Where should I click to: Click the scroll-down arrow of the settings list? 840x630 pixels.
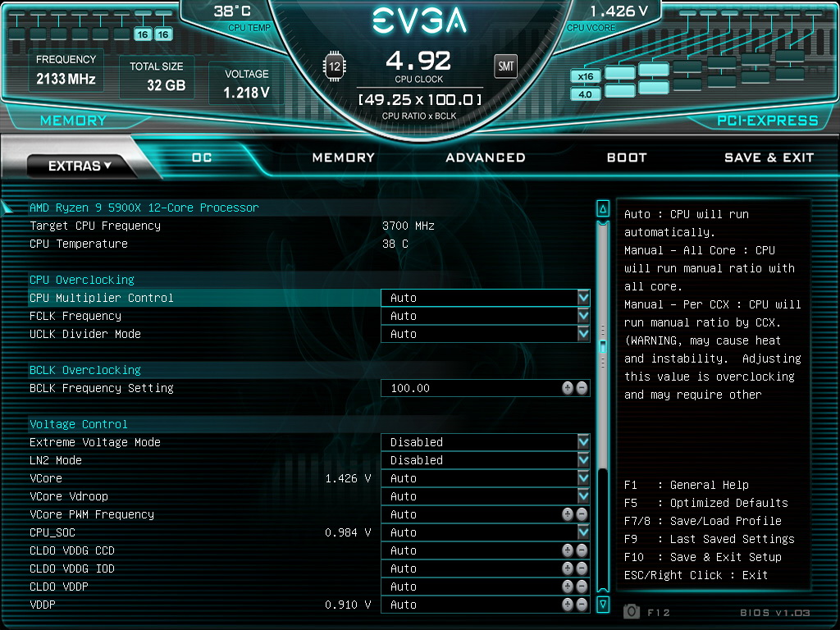[603, 605]
